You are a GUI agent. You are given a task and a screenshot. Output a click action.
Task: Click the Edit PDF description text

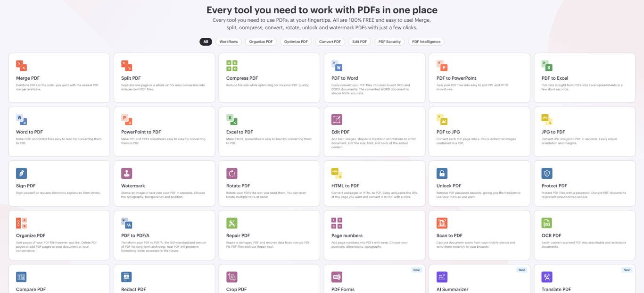tap(372, 143)
